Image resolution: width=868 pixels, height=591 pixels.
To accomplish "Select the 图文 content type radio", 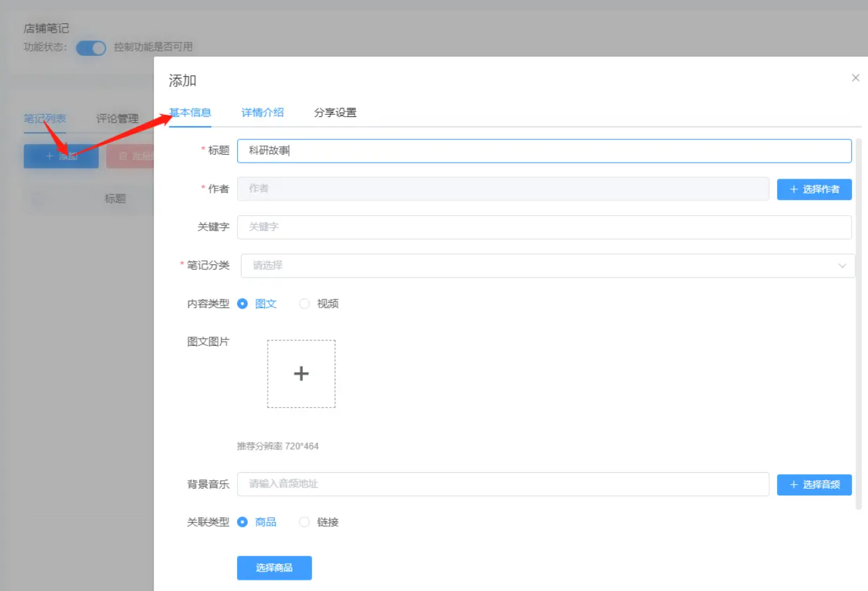I will click(243, 304).
